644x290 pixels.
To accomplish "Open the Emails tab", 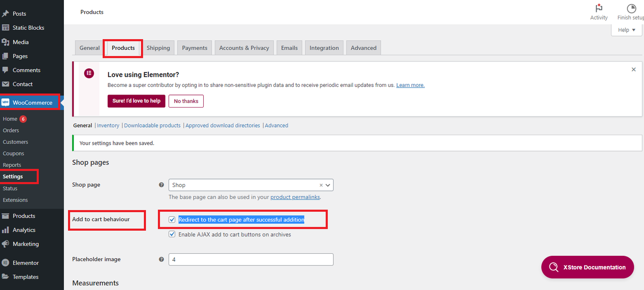I will [x=289, y=48].
